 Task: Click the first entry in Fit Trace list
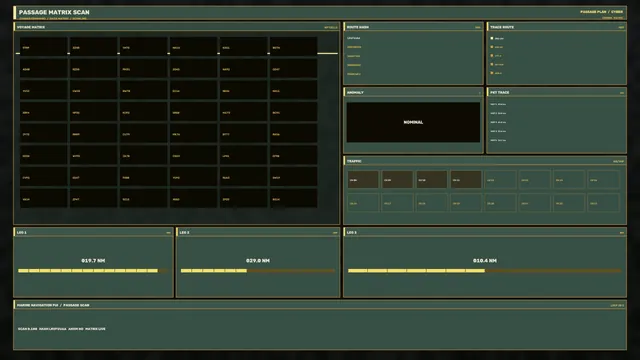tap(498, 104)
